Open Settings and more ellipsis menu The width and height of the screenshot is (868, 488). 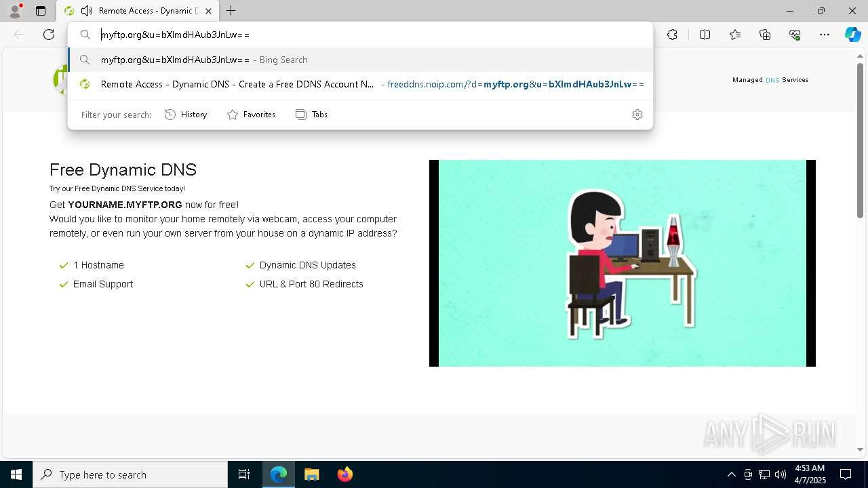pos(825,35)
